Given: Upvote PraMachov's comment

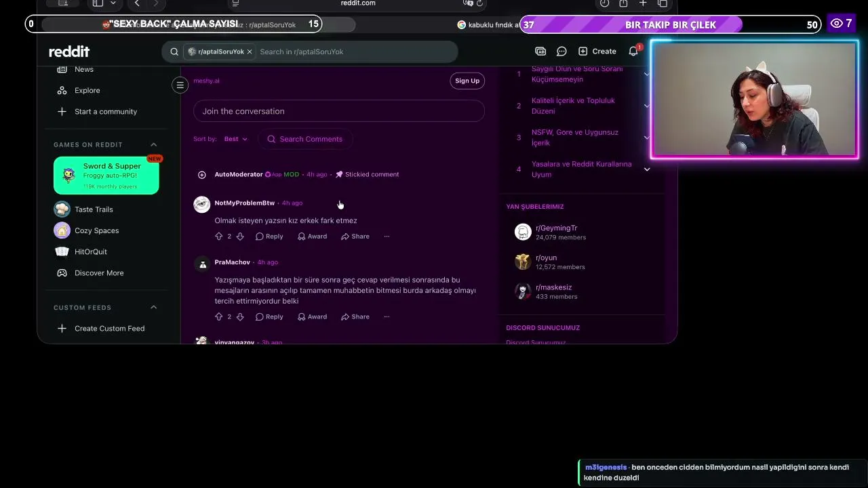Looking at the screenshot, I should click(218, 317).
